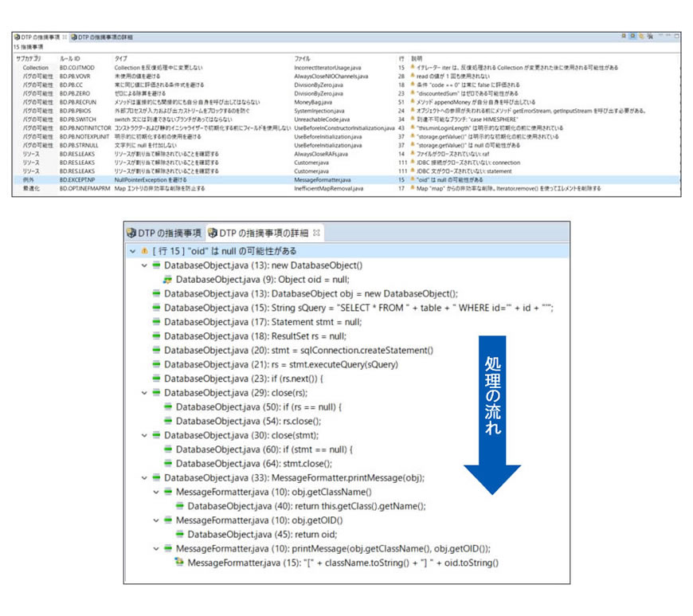Click rule ID "BD.OPT.INEFMAPRM"
The image size is (693, 616).
click(x=85, y=188)
